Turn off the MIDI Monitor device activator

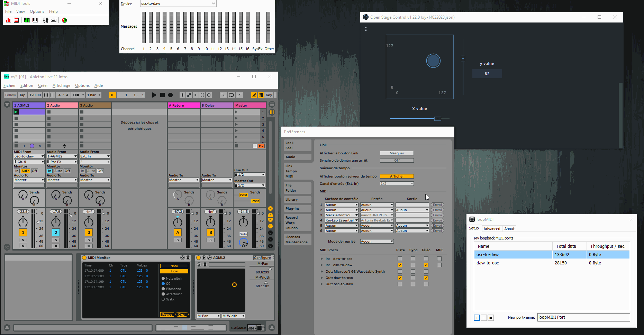[x=84, y=258]
